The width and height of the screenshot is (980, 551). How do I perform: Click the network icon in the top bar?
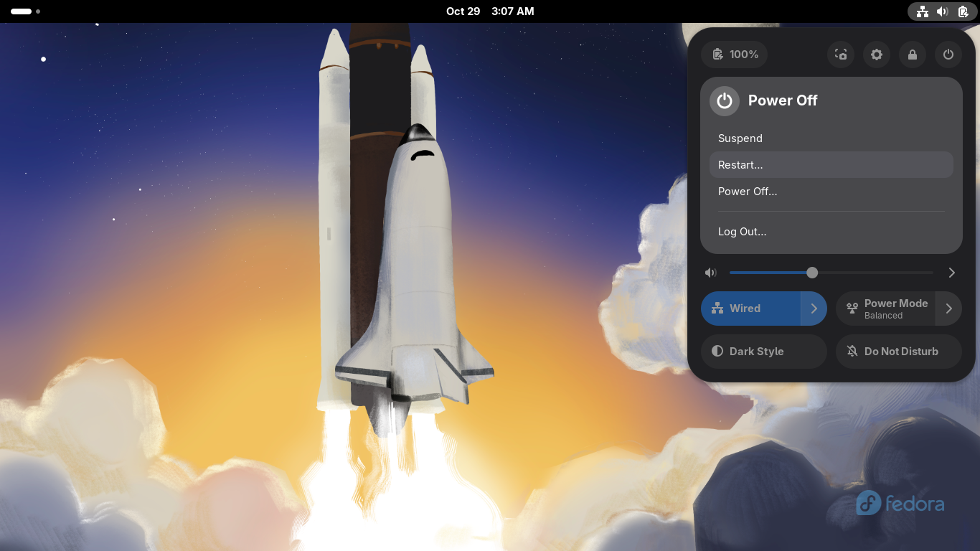923,11
